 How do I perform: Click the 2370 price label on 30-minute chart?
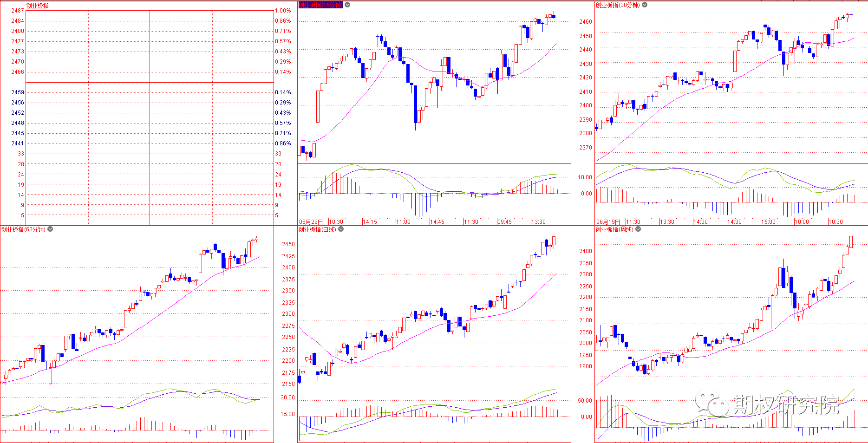pyautogui.click(x=586, y=148)
